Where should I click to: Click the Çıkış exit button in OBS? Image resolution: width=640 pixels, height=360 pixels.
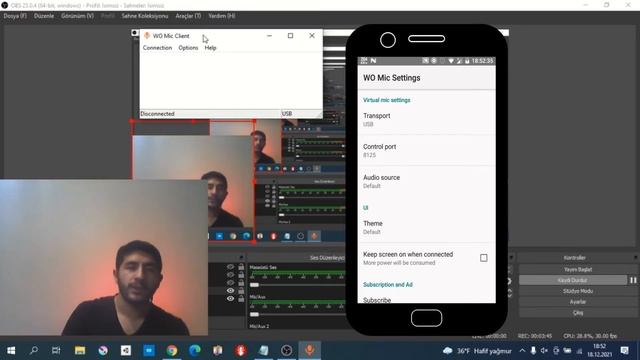click(578, 313)
